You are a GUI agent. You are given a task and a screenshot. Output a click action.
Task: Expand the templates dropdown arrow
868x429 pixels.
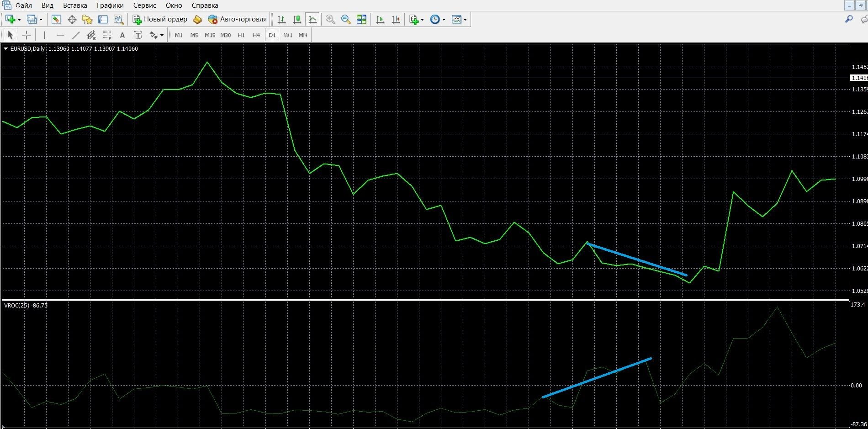click(x=465, y=20)
